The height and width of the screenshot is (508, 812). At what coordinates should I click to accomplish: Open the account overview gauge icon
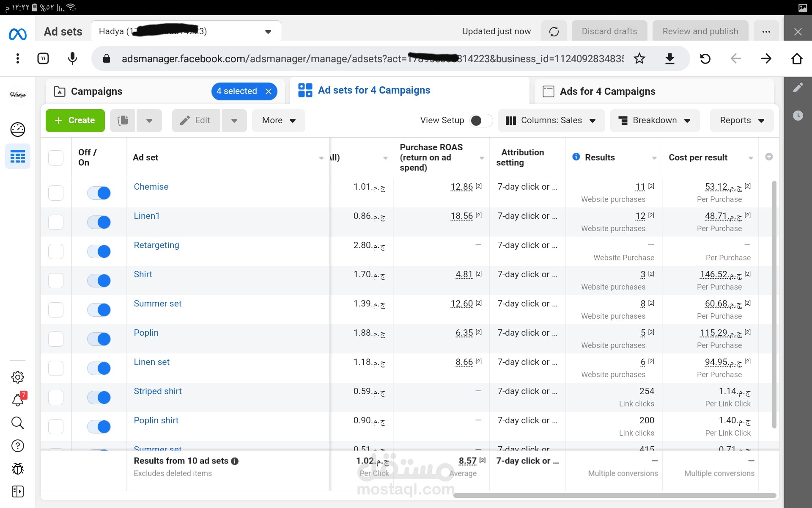(18, 130)
